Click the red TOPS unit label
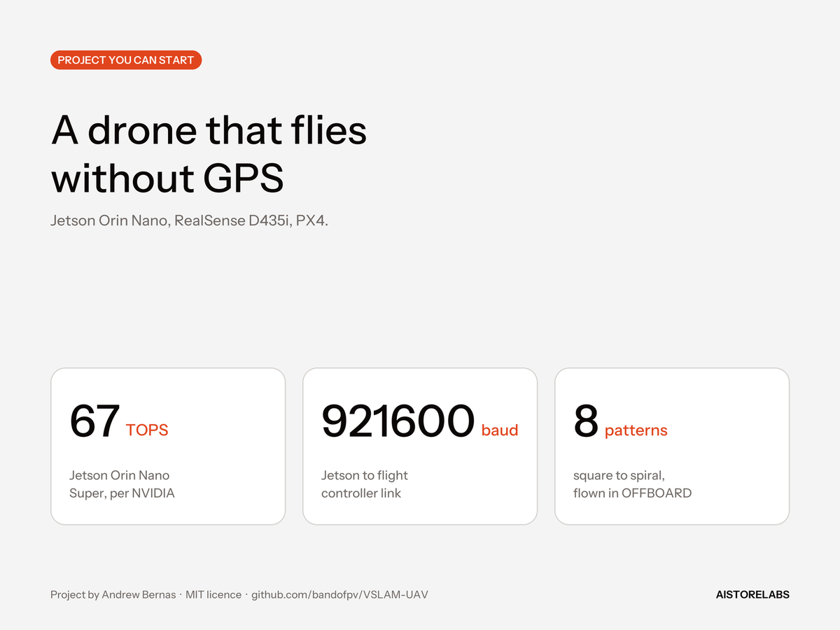Image resolution: width=840 pixels, height=630 pixels. 147,430
